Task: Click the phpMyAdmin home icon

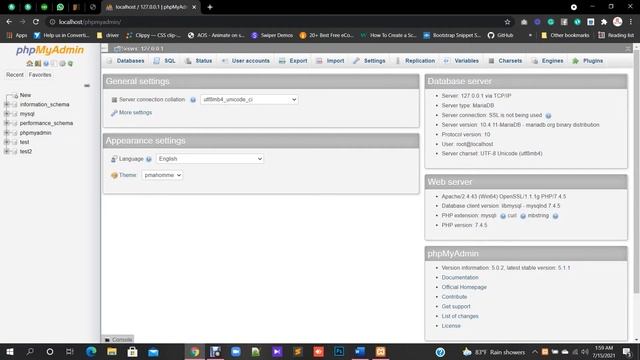Action: pos(29,64)
